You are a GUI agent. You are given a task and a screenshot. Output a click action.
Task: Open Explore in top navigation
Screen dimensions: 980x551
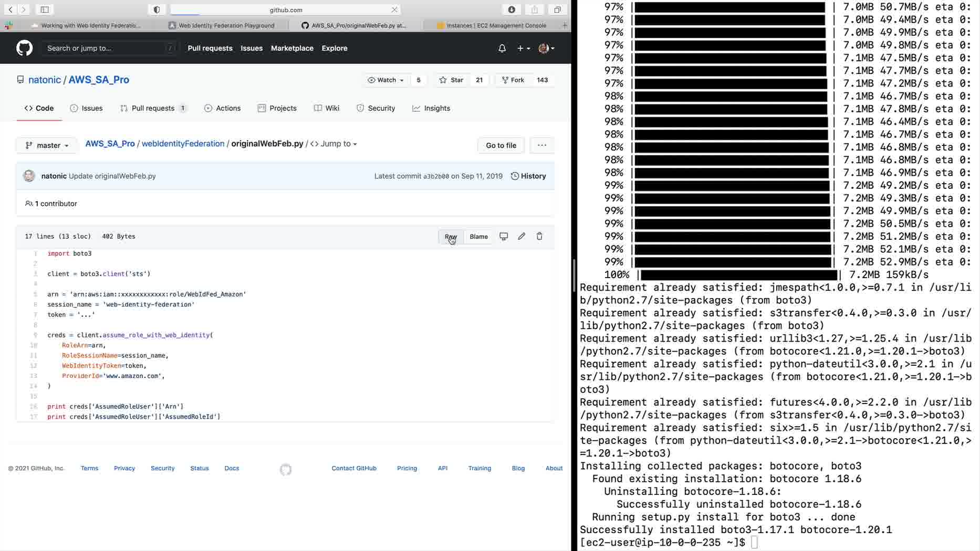tap(335, 48)
